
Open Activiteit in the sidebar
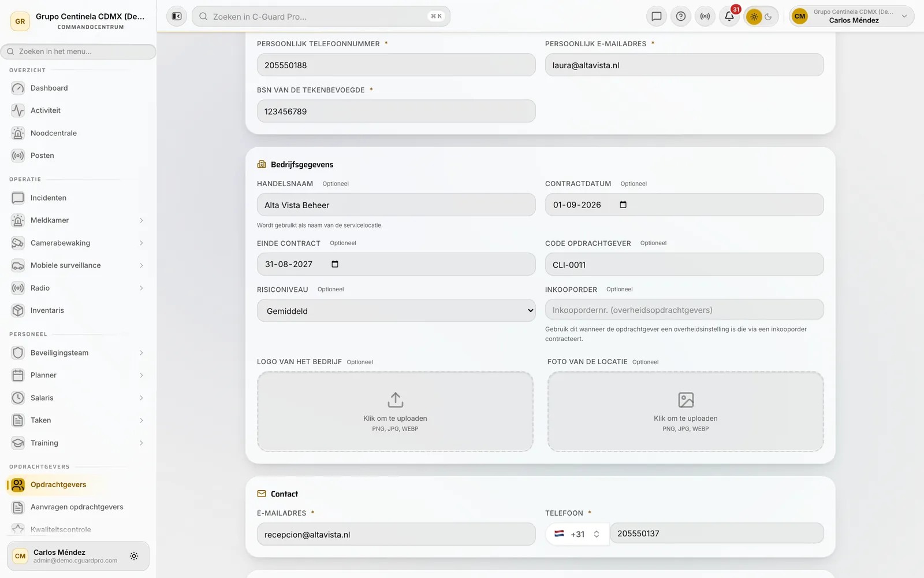pyautogui.click(x=78, y=110)
